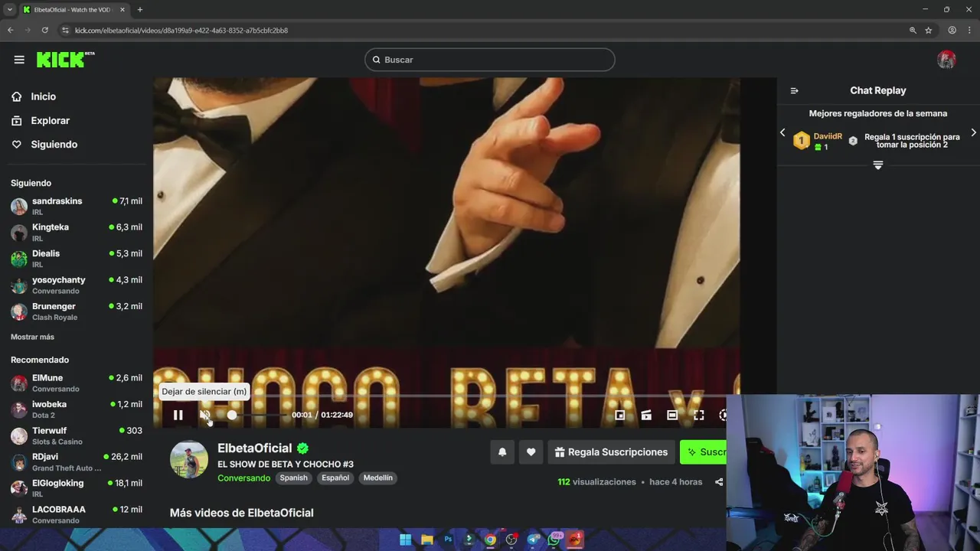Show previous top gifter
This screenshot has height=551, width=980.
pos(782,132)
